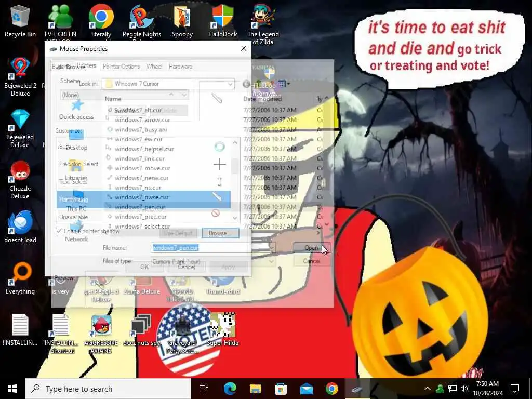532x399 pixels.
Task: Open Microsoft Store in the taskbar
Action: coord(281,389)
